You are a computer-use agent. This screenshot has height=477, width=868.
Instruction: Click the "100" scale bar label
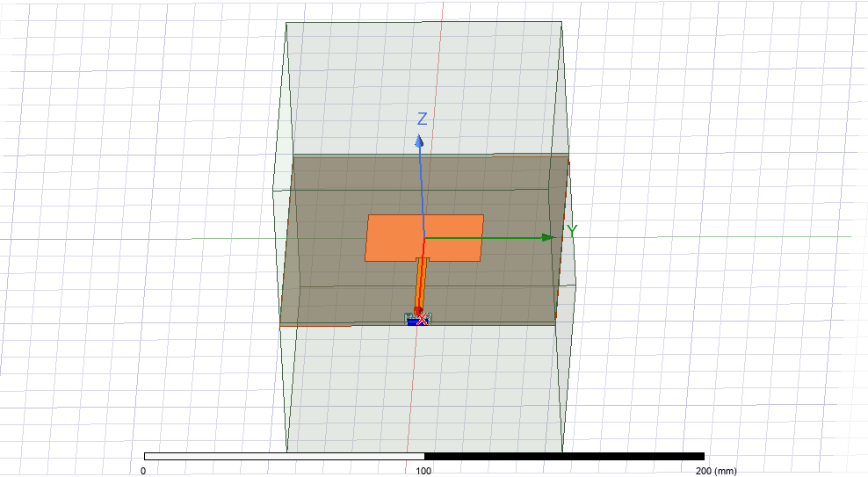pyautogui.click(x=423, y=471)
